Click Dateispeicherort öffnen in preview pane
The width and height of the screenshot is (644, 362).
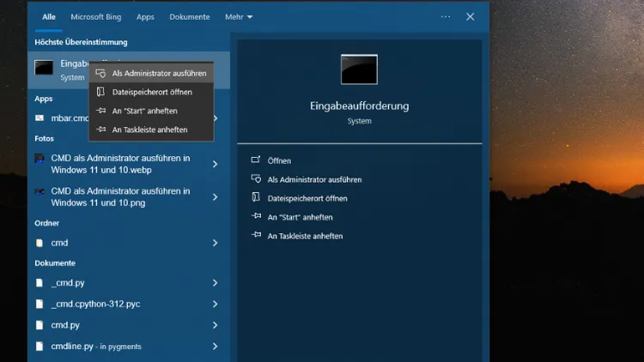(x=307, y=199)
